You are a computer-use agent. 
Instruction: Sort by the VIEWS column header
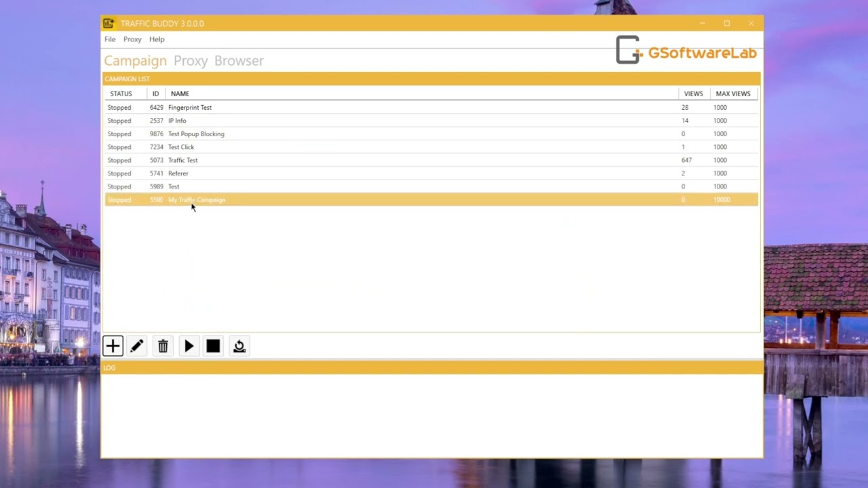(x=693, y=94)
